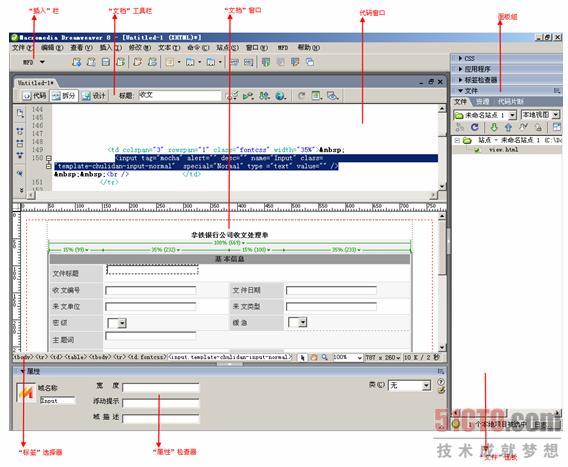Click the Help question mark in Properties panel

click(x=441, y=382)
